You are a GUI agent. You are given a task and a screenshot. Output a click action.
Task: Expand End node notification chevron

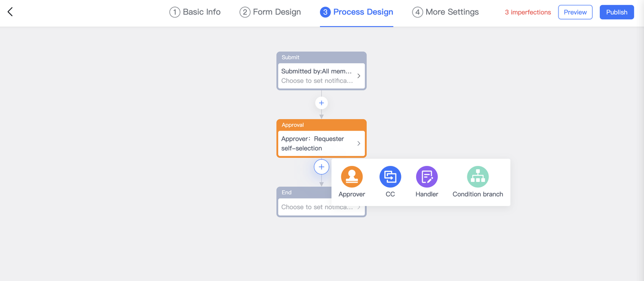point(359,207)
